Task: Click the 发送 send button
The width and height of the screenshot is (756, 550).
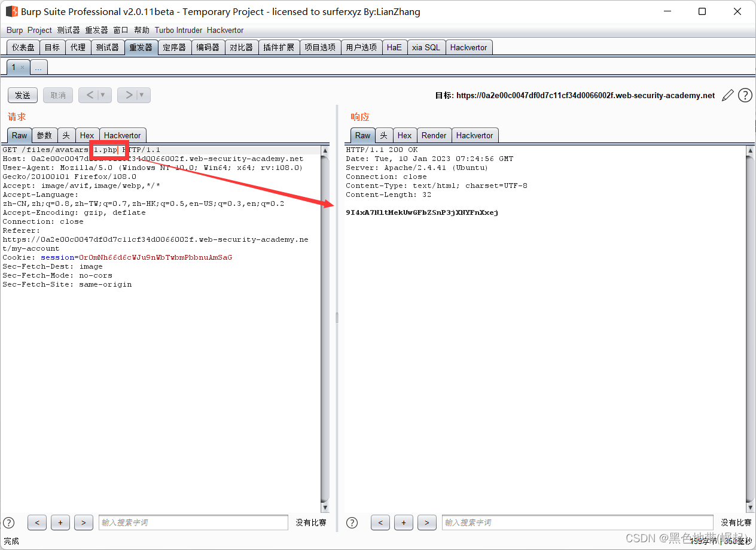Action: (23, 95)
